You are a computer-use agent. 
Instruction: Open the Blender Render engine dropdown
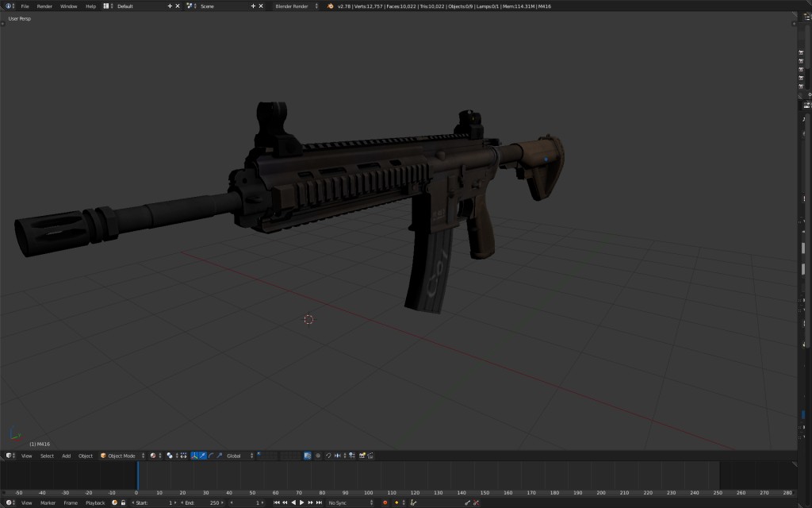293,6
